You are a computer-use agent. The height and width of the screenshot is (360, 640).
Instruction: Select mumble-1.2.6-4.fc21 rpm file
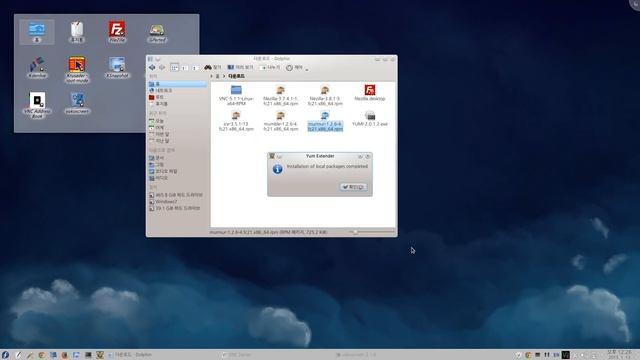(280, 120)
